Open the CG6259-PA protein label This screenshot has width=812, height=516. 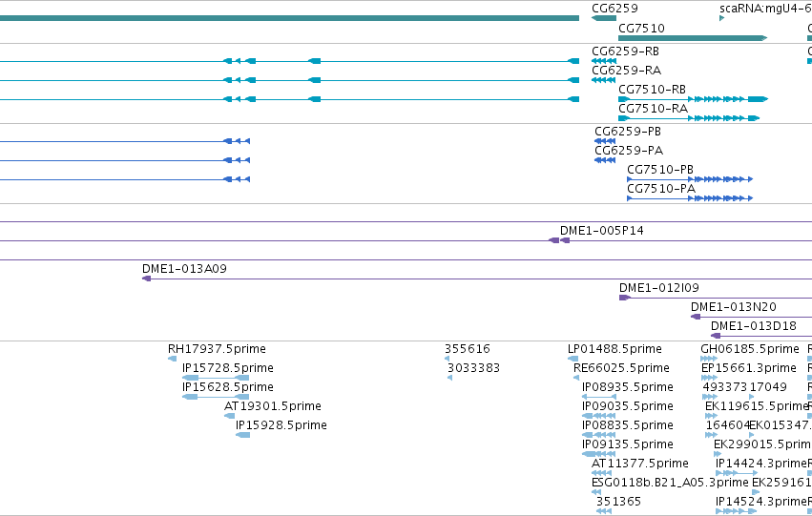tap(629, 151)
